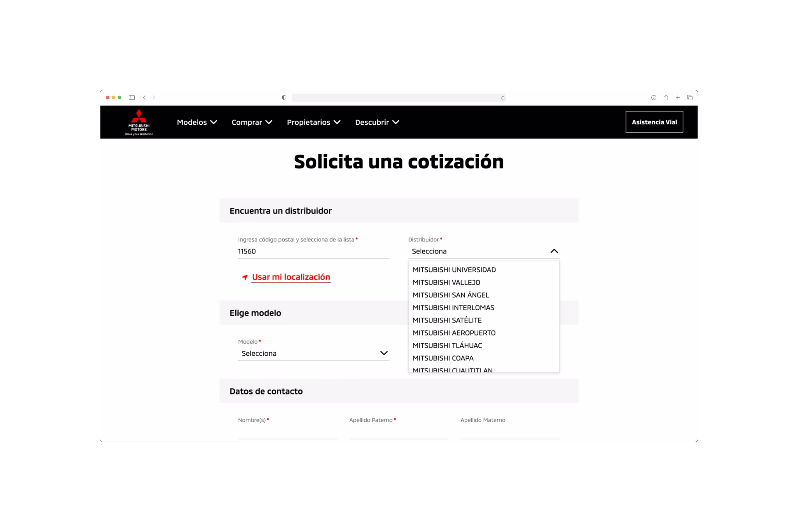Screen dimensions: 798x532
Task: Collapse the Distribuidor dropdown
Action: click(x=554, y=251)
